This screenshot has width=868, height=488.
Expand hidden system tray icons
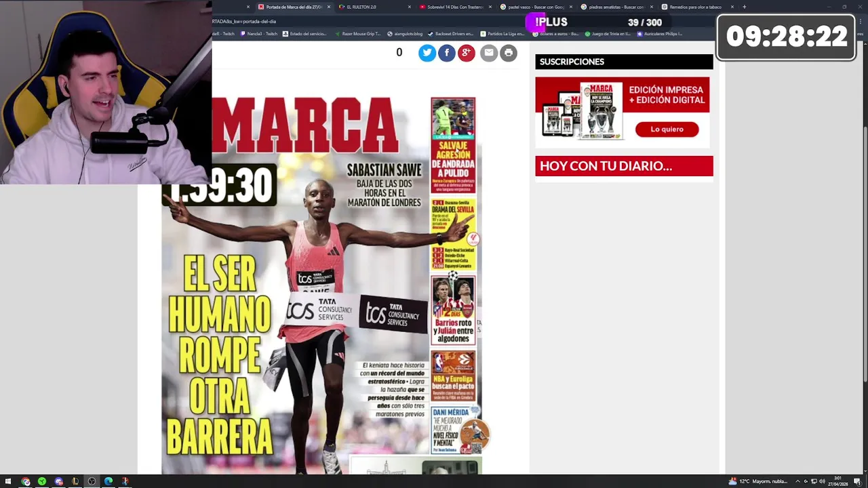(x=797, y=481)
